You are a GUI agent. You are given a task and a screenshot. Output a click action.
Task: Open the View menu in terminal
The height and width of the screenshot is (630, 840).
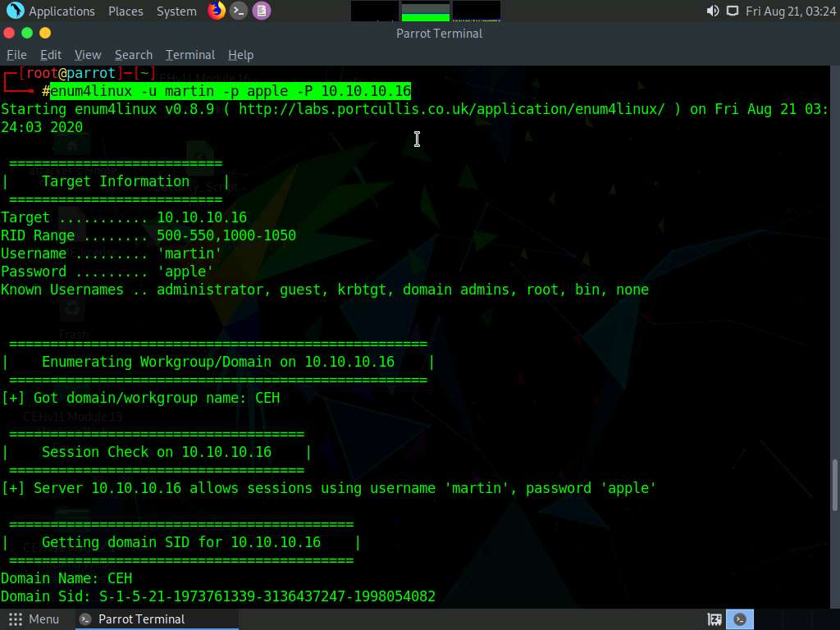tap(88, 55)
